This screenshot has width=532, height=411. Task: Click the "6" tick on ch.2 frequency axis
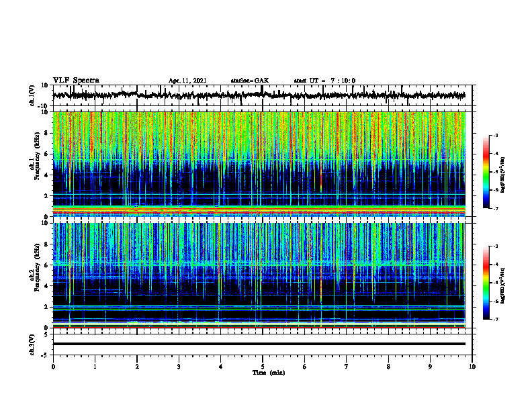[46, 265]
